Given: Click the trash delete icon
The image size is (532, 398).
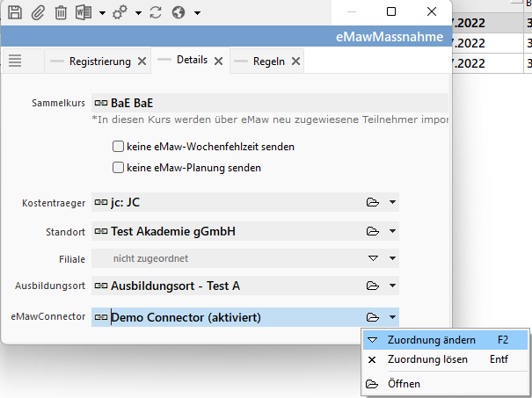Looking at the screenshot, I should 61,12.
